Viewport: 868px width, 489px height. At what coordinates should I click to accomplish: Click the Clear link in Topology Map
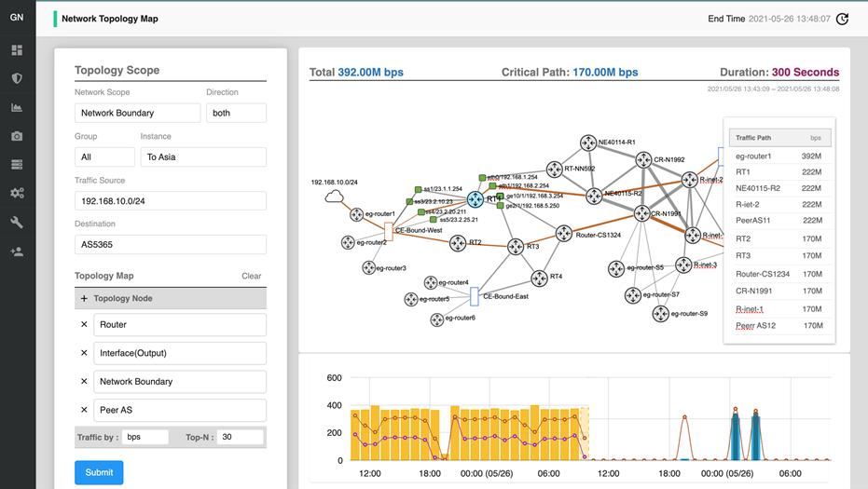pos(251,277)
